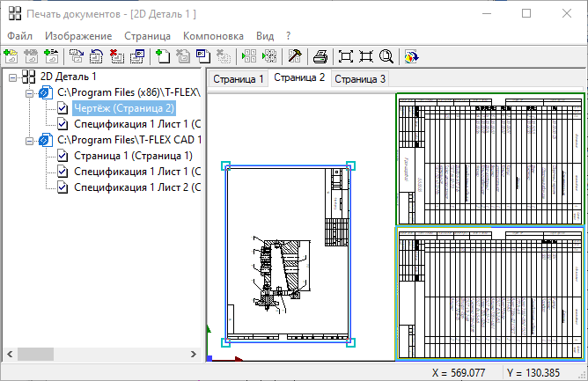Viewport: 588px width, 381px height.
Task: Open the Файл menu
Action: click(19, 35)
